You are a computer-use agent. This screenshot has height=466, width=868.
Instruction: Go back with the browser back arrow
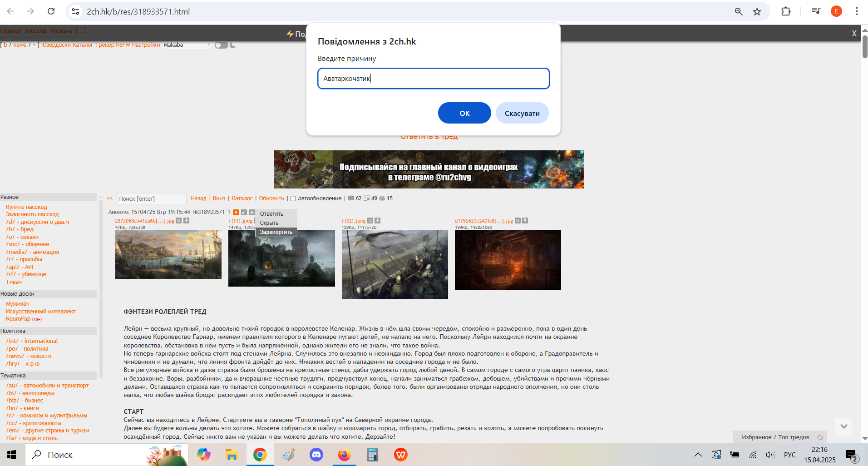coord(11,11)
